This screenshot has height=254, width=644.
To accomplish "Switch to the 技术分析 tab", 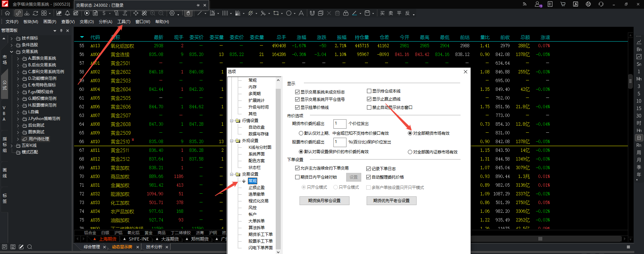I will pos(154,247).
